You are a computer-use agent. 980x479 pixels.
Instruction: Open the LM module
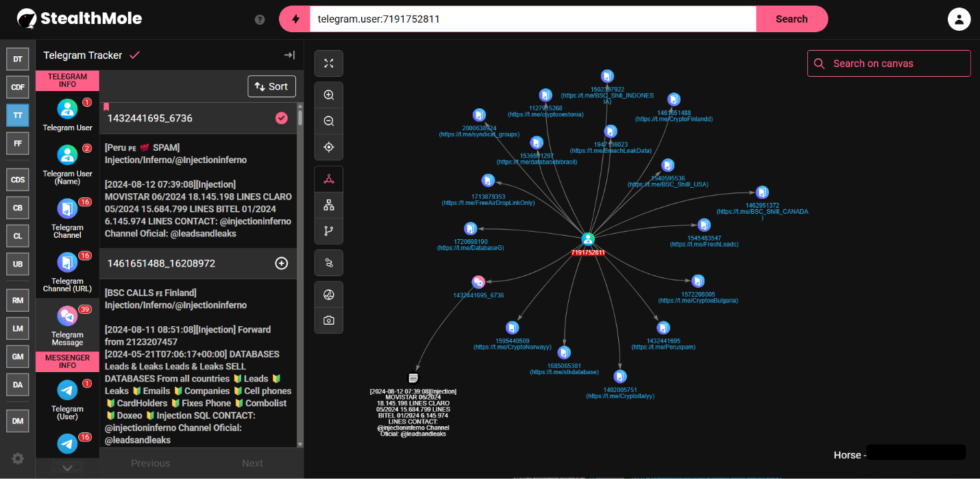click(18, 328)
